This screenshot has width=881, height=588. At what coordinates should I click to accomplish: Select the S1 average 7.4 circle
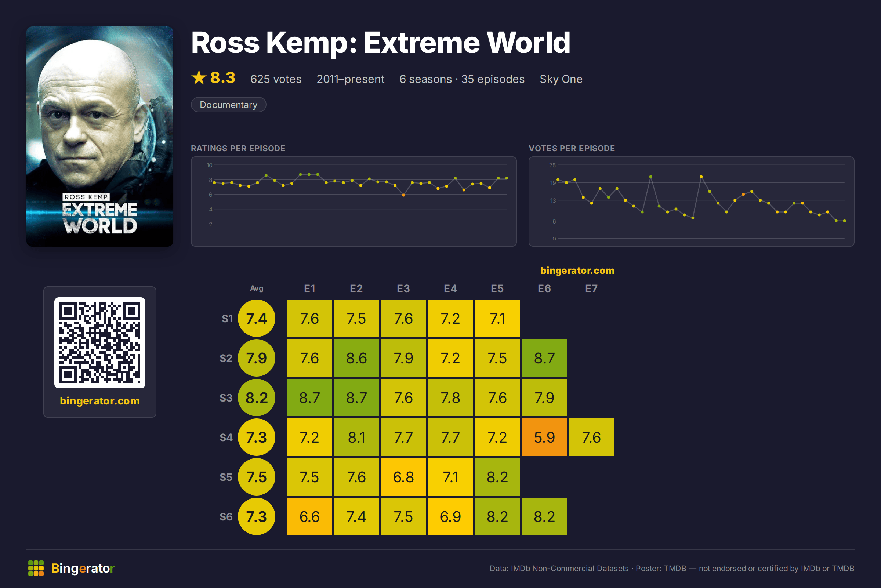coord(257,318)
